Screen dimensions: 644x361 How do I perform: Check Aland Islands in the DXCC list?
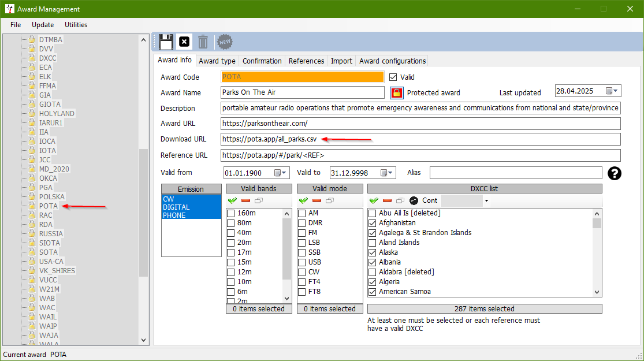point(373,243)
